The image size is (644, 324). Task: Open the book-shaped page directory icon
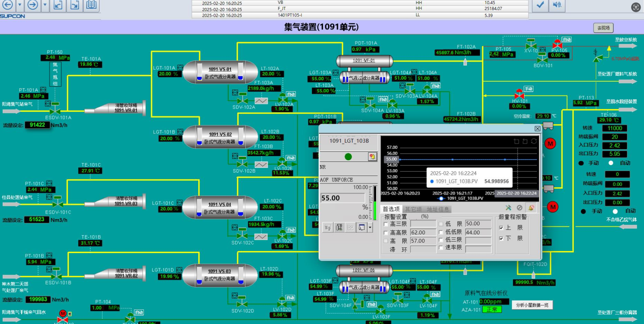pos(91,5)
